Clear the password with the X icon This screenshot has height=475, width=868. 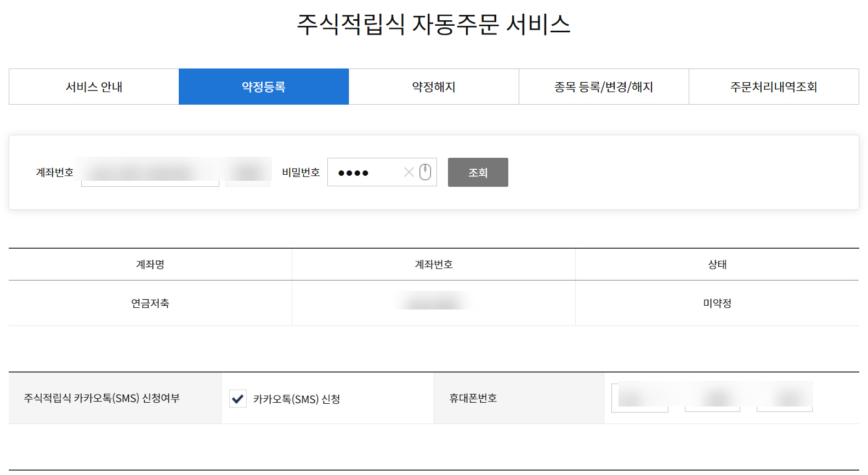pyautogui.click(x=409, y=172)
